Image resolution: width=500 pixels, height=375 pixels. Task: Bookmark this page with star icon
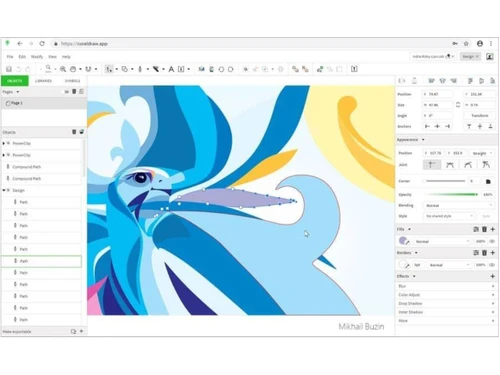(x=466, y=44)
